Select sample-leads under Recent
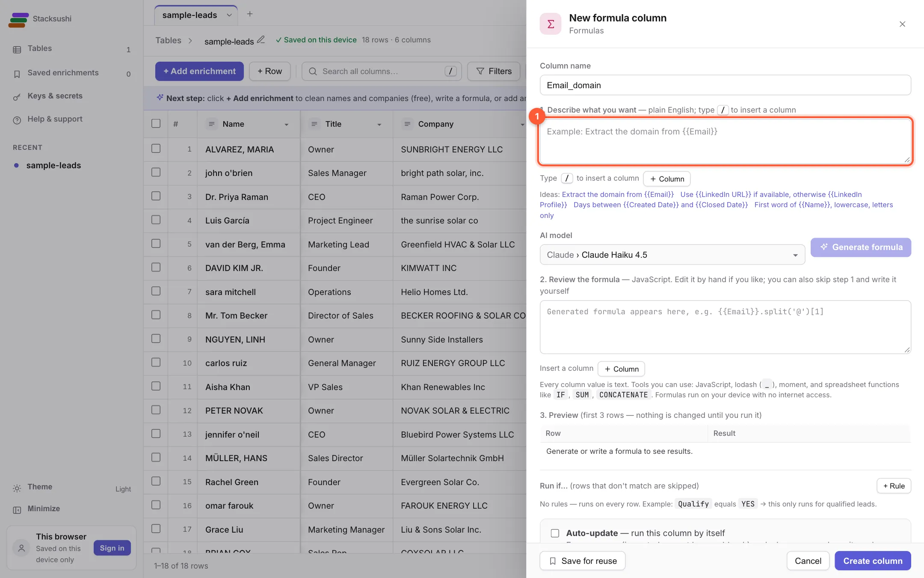Viewport: 924px width, 578px height. coord(53,165)
